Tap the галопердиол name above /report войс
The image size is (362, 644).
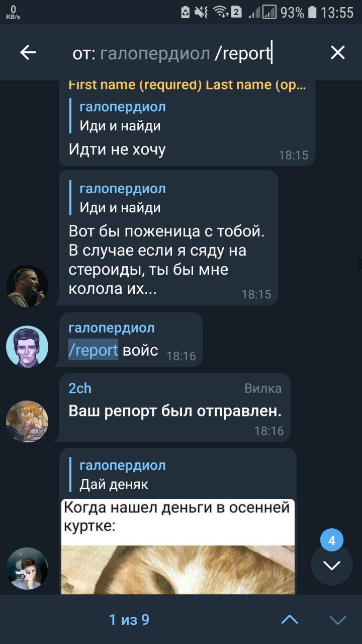[112, 328]
